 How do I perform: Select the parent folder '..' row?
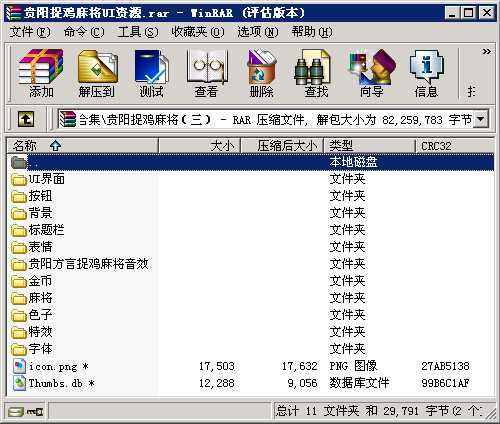pyautogui.click(x=251, y=162)
